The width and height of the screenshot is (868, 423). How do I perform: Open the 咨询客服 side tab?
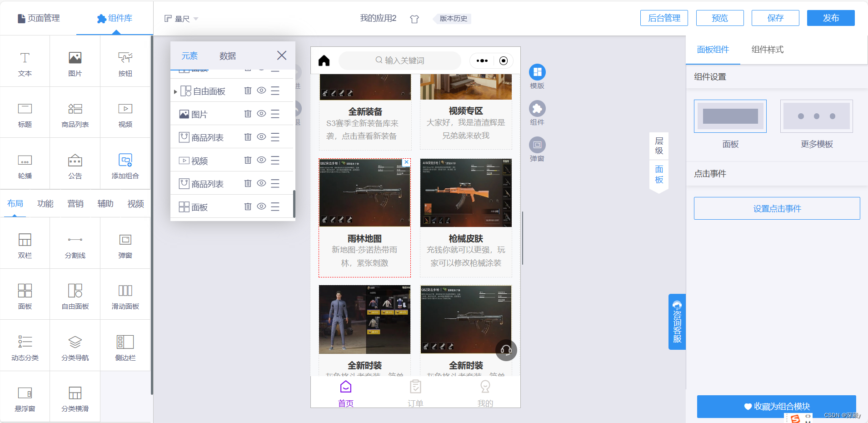point(677,322)
